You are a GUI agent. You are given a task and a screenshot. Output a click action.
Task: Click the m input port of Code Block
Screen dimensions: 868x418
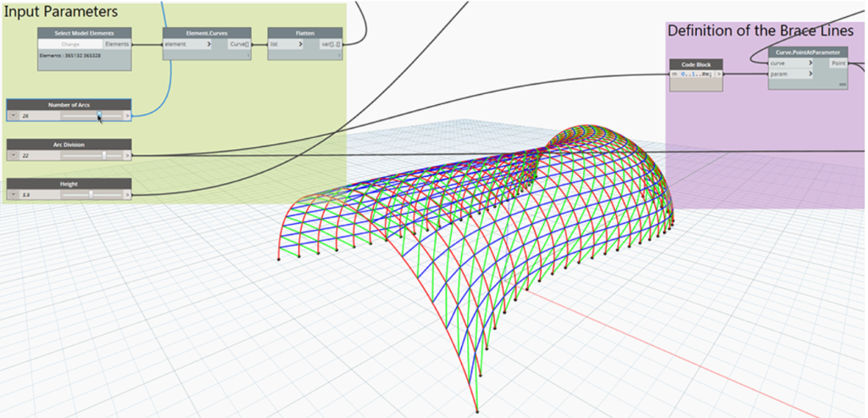tap(674, 74)
